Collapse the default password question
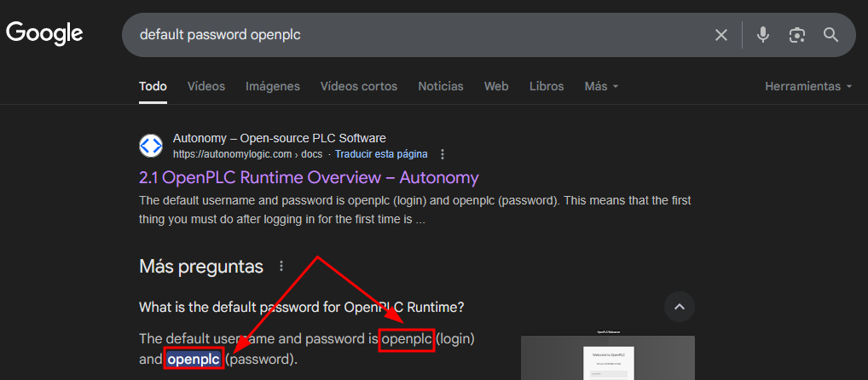Viewport: 868px width, 380px height. point(679,307)
